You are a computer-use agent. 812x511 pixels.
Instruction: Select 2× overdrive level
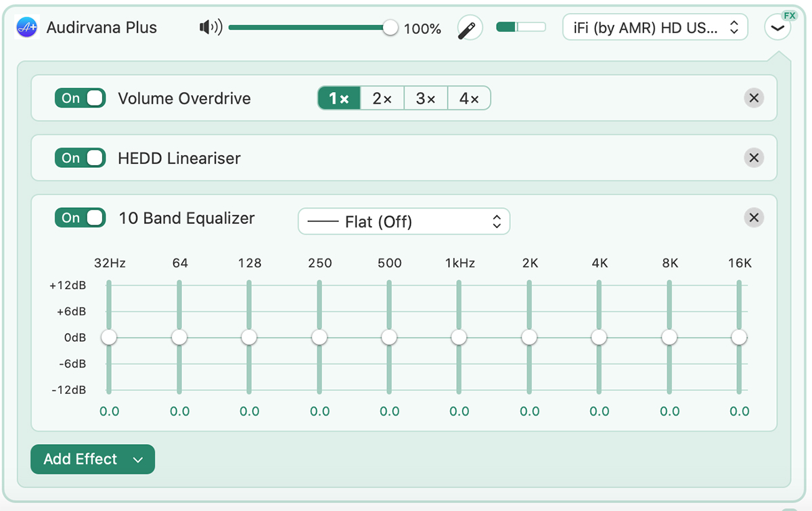click(382, 98)
